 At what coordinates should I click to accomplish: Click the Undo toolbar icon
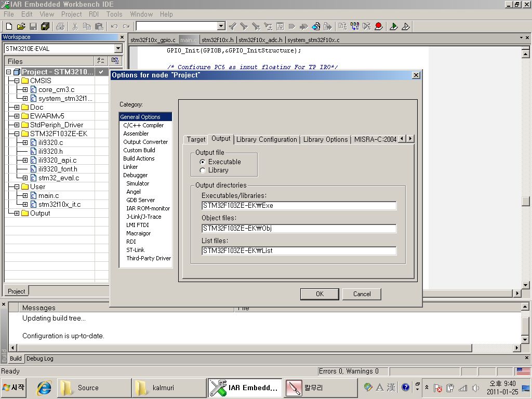[x=114, y=26]
